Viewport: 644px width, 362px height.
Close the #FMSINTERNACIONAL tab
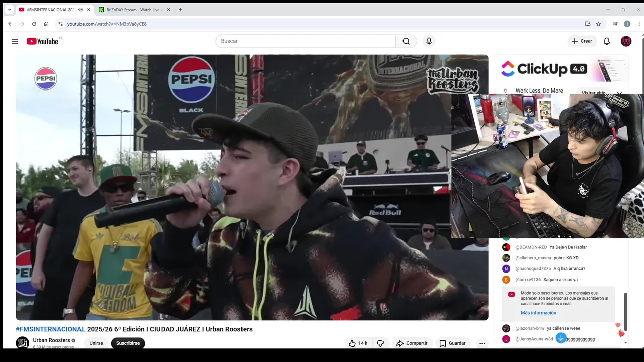pos(89,10)
